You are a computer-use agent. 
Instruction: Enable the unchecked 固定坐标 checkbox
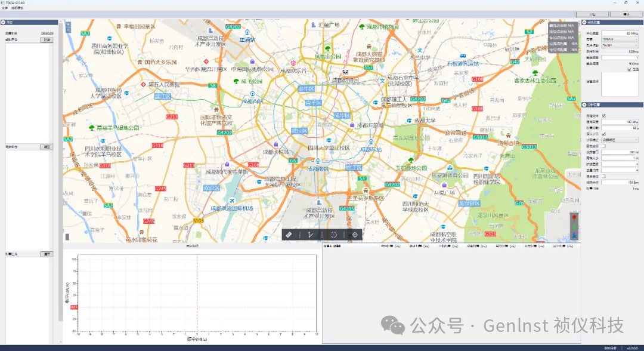pos(604,146)
